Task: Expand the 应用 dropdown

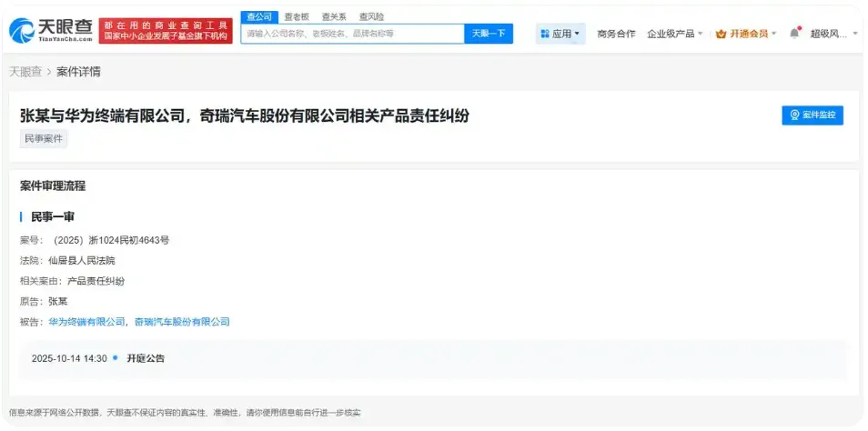Action: pos(560,34)
